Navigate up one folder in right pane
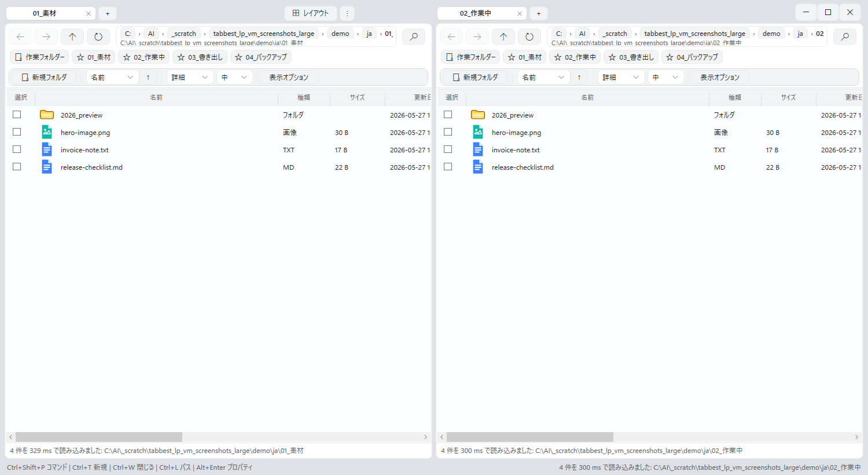Viewport: 868px width, 475px height. pyautogui.click(x=503, y=36)
